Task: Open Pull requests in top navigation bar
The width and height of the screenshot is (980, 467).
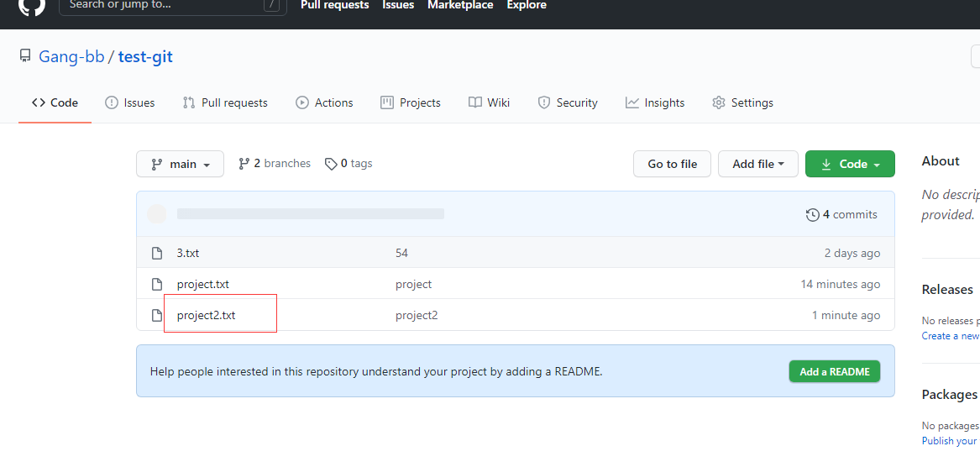Action: (x=335, y=5)
